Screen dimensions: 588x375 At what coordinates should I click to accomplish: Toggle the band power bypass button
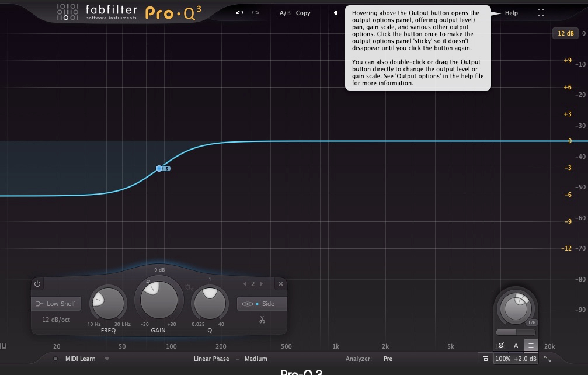tap(37, 284)
